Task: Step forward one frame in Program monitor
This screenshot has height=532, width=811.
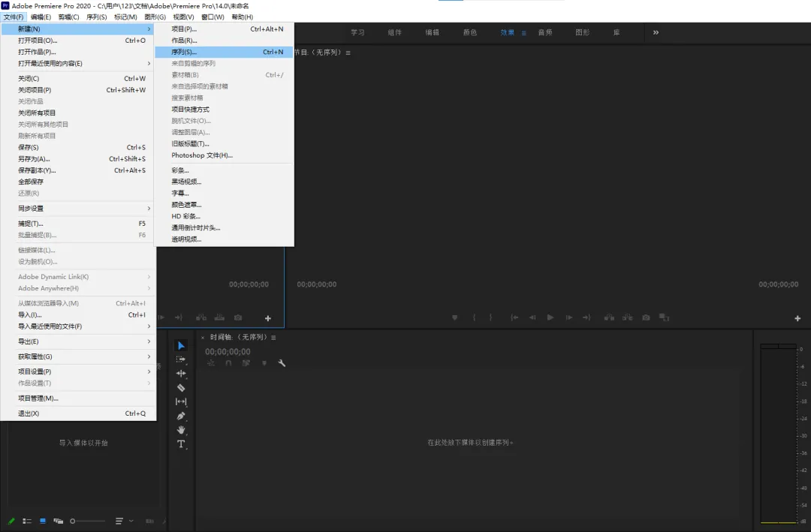Action: 569,317
